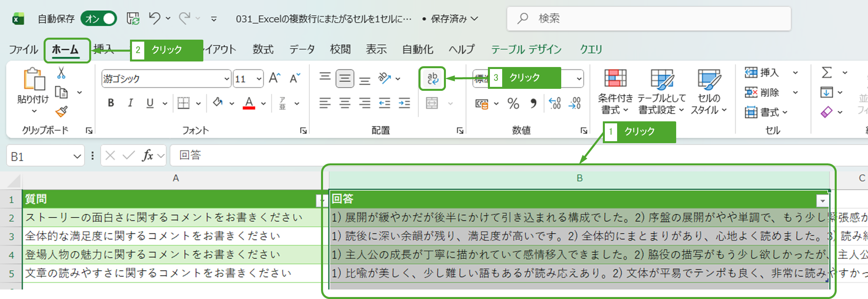The image size is (868, 299).
Task: Click the 削除 delete cells button
Action: 762,93
